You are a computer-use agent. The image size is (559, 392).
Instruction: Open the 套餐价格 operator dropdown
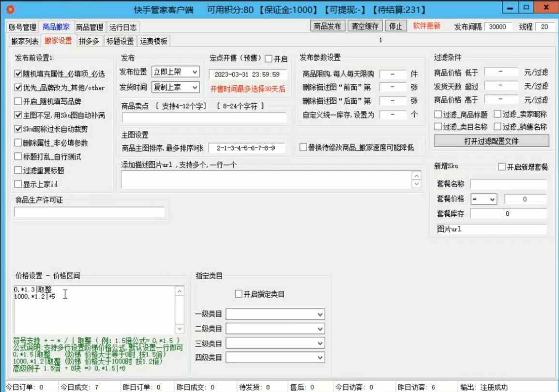(483, 199)
